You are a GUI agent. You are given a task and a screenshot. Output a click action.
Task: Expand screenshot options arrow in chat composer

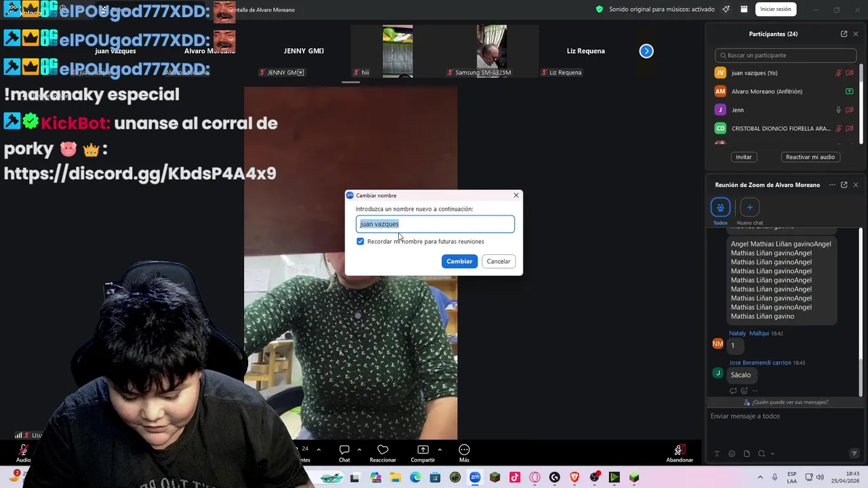coord(772,453)
